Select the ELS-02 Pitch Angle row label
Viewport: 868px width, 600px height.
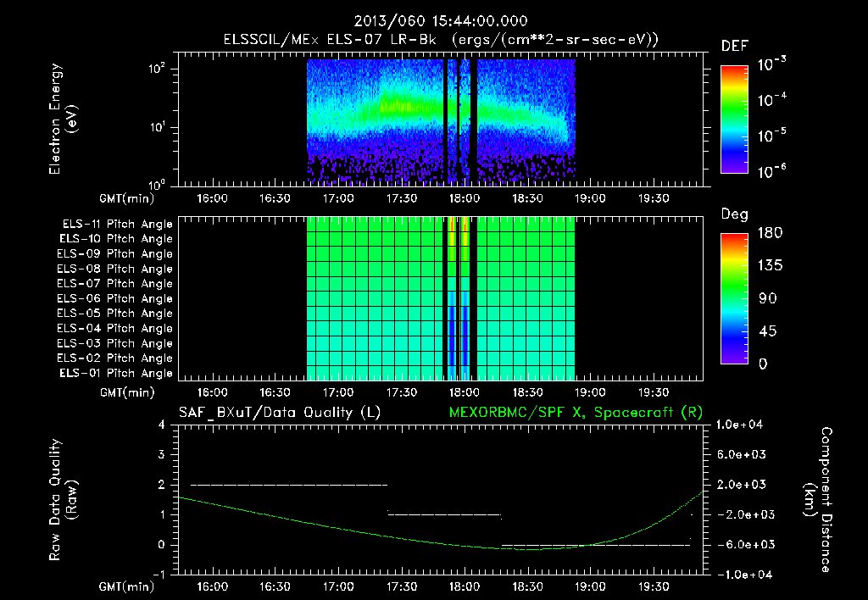coord(114,358)
